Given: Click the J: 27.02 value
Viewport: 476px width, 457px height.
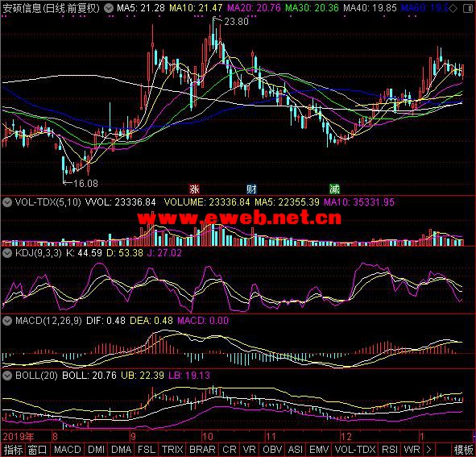Looking at the screenshot, I should coord(164,253).
